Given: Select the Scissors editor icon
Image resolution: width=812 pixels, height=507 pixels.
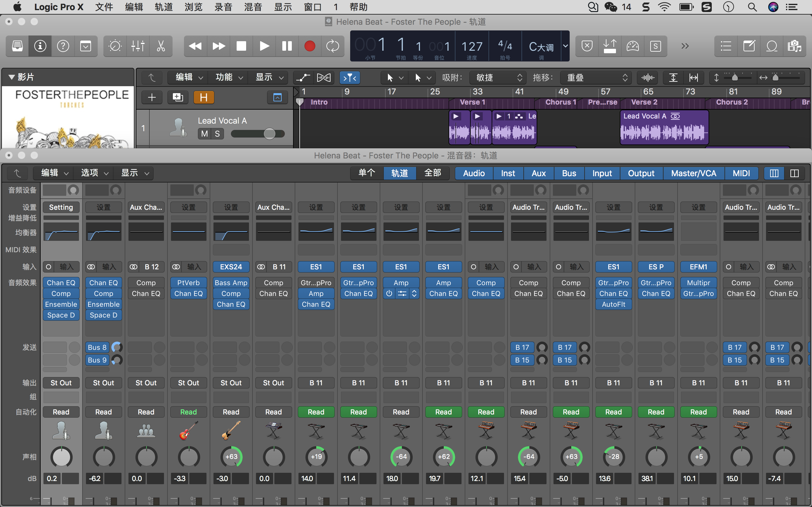Looking at the screenshot, I should [x=161, y=46].
